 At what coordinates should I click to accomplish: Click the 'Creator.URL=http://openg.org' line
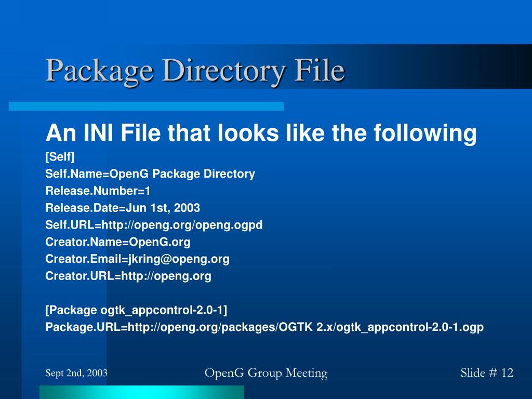tap(128, 276)
